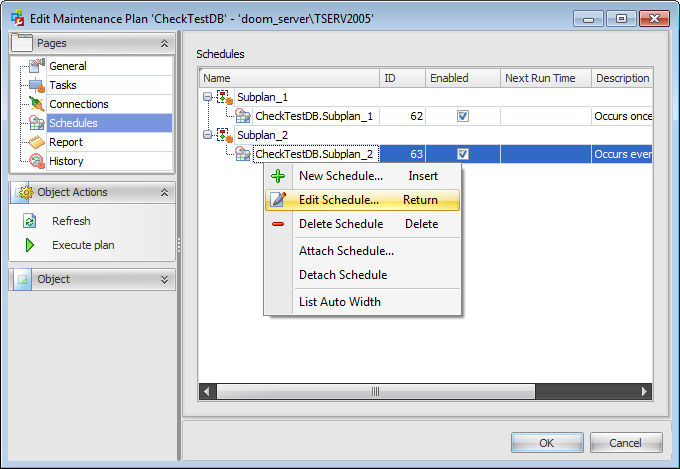This screenshot has width=680, height=469.
Task: Choose Detach Schedule from context menu
Action: pos(343,275)
